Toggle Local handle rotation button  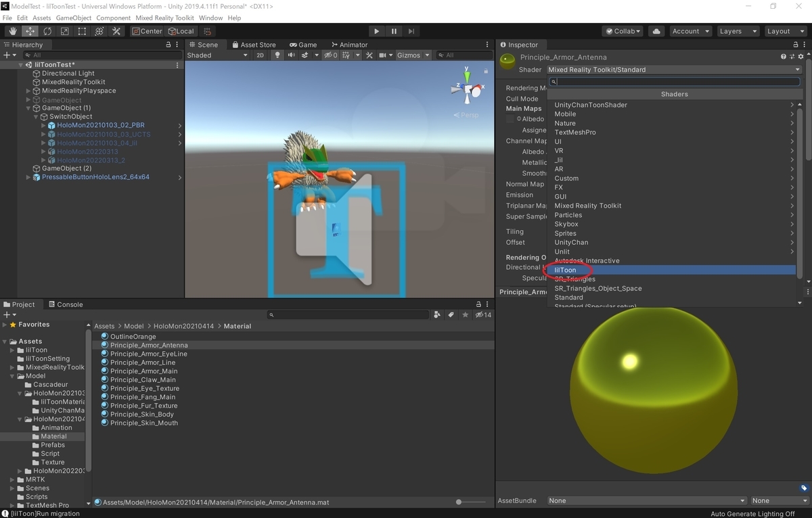[181, 31]
